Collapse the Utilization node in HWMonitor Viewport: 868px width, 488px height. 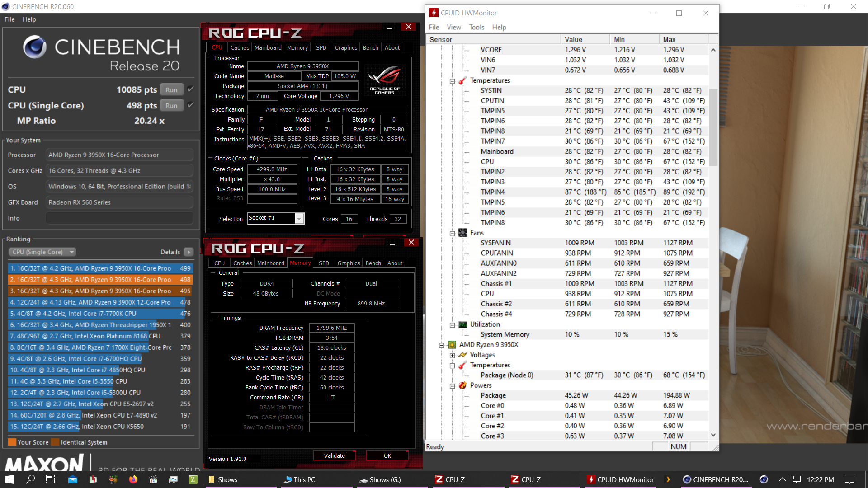[x=452, y=325]
